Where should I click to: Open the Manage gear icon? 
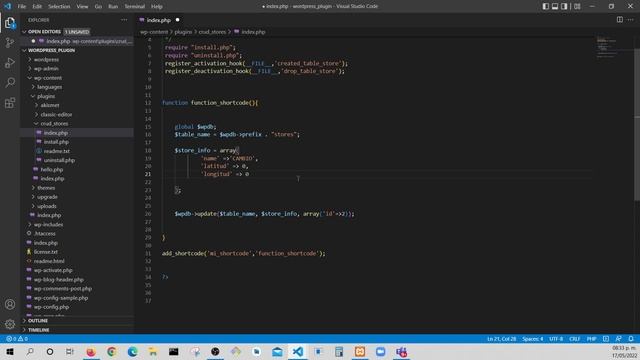tap(10, 324)
